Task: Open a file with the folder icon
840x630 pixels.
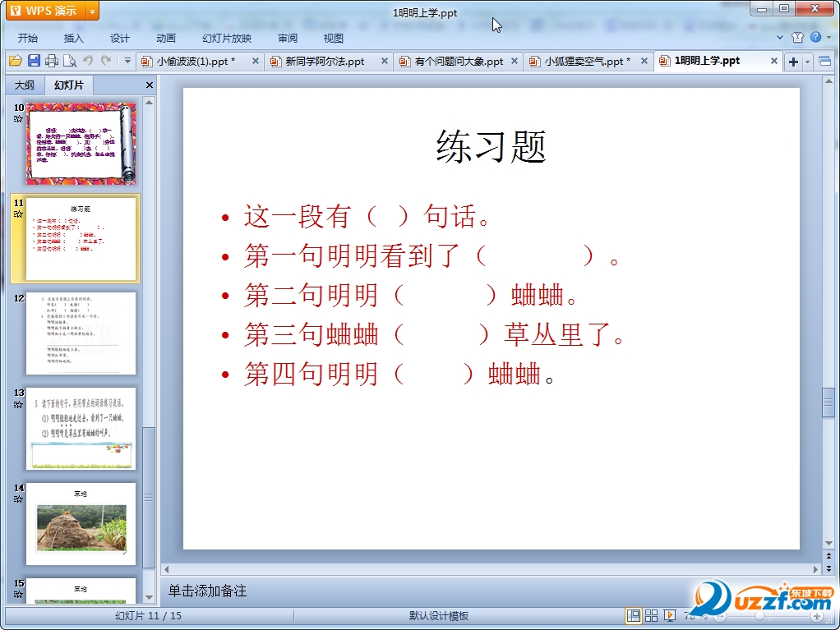Action: point(16,61)
